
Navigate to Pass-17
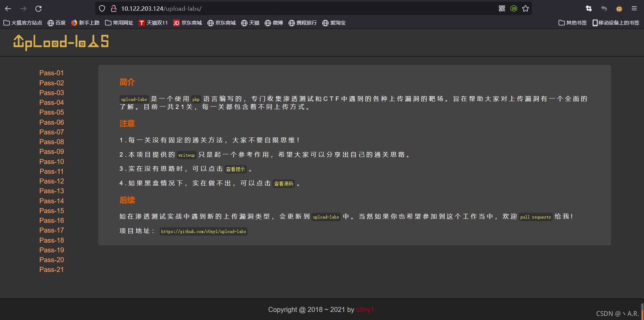(x=52, y=230)
